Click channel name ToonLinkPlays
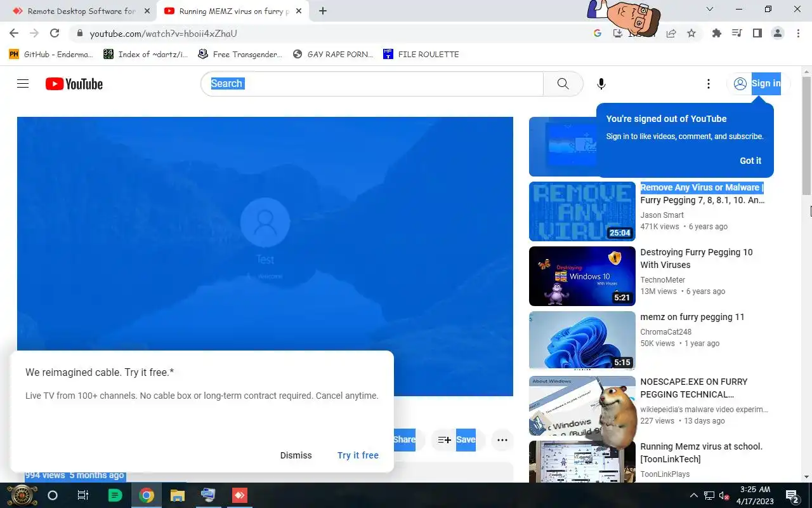The width and height of the screenshot is (812, 508). (665, 474)
